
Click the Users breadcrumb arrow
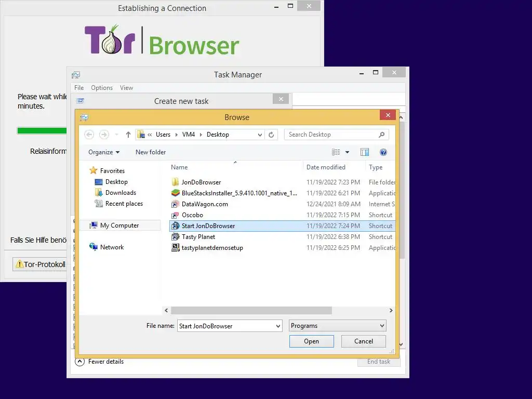[176, 135]
